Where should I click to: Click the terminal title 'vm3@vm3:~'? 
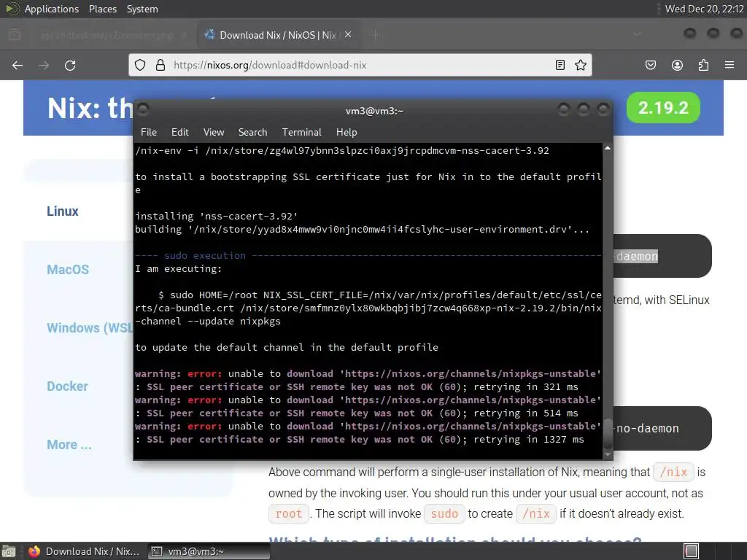click(374, 111)
